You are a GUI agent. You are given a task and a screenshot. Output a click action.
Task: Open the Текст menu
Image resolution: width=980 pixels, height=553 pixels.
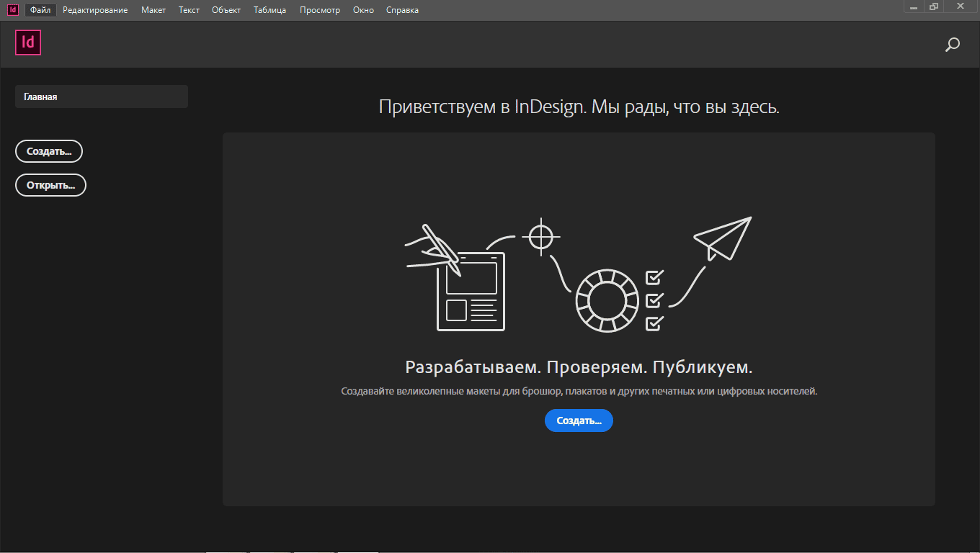(190, 10)
